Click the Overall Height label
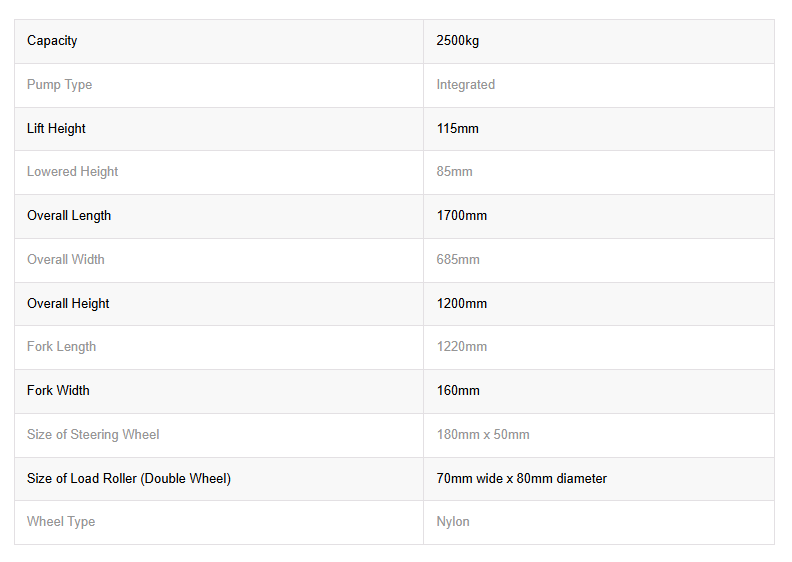Viewport: 792px width, 562px height. coord(68,303)
